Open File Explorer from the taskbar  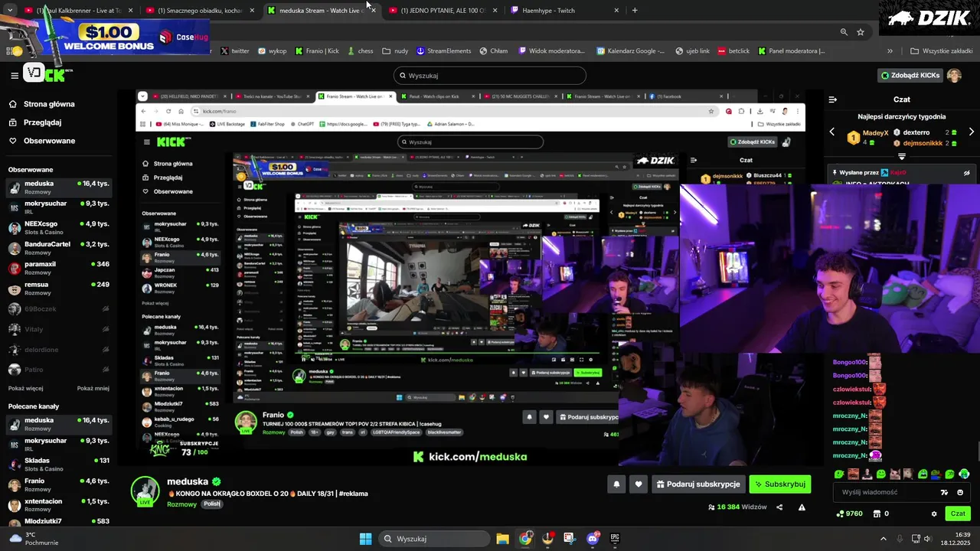[x=502, y=539]
